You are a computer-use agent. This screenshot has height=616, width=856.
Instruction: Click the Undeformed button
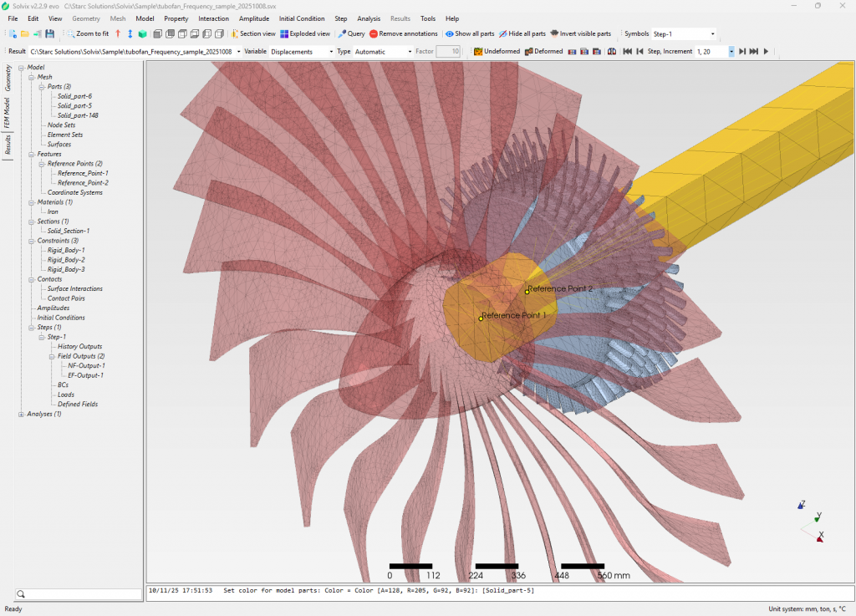(x=497, y=52)
